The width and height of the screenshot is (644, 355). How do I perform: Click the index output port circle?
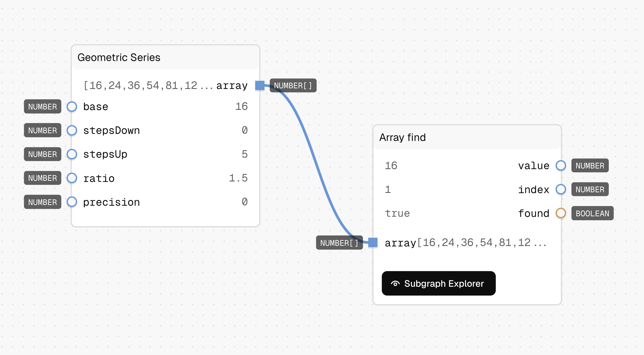pyautogui.click(x=561, y=189)
